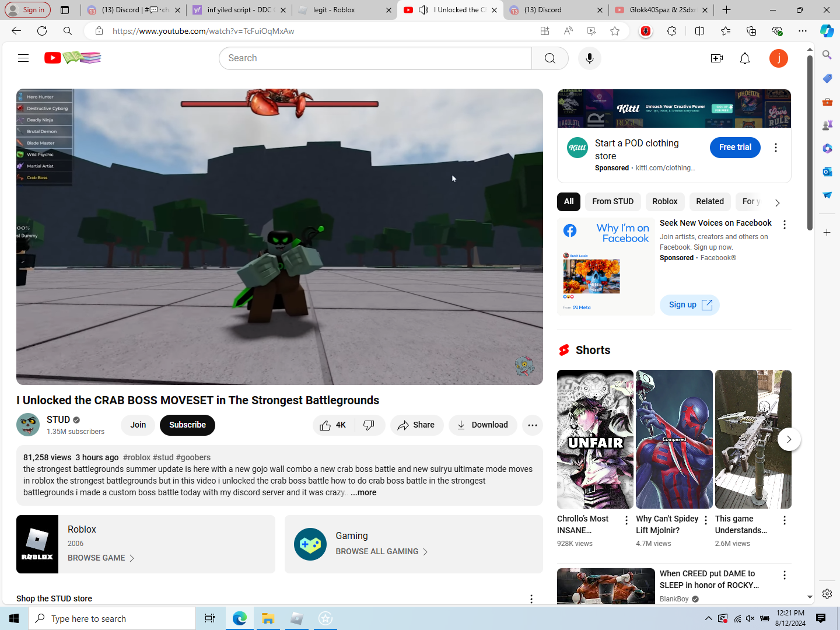This screenshot has height=630, width=840.
Task: Click the page vertical scrollbar
Action: pos(810,143)
